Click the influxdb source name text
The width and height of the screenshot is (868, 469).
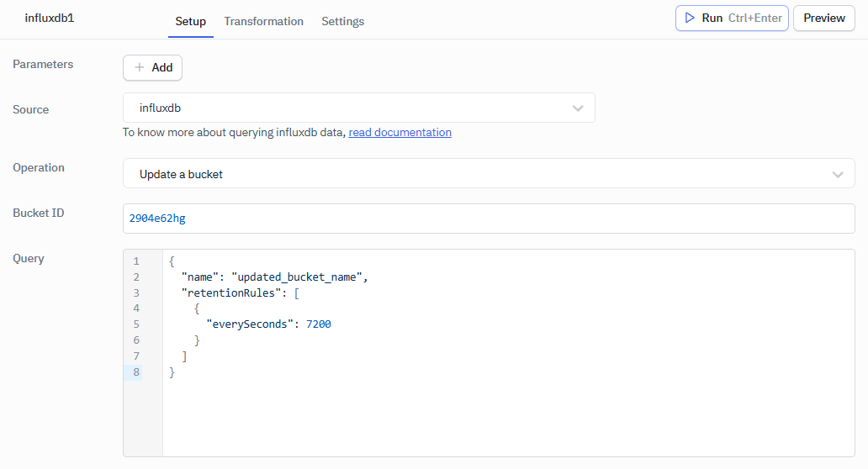pyautogui.click(x=160, y=108)
